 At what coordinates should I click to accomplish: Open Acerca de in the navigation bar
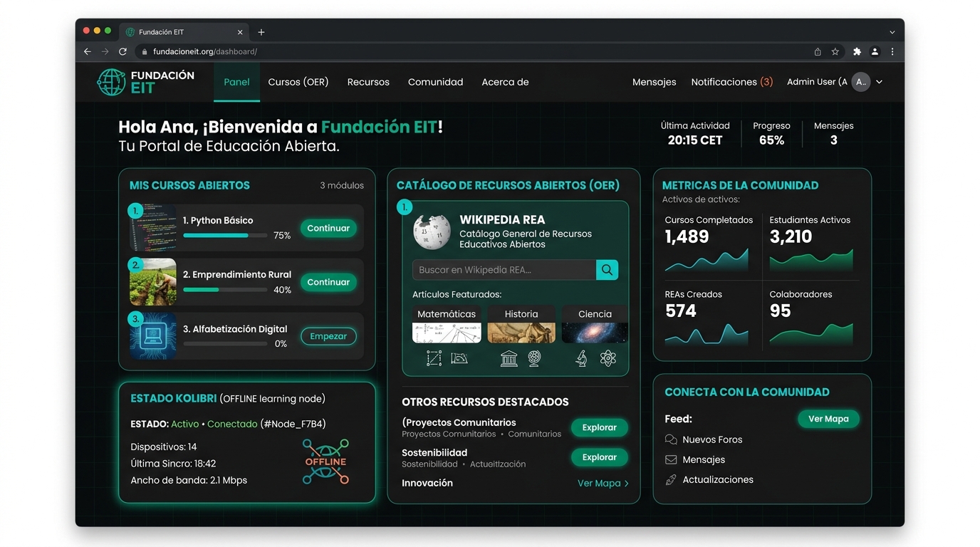[x=505, y=82]
